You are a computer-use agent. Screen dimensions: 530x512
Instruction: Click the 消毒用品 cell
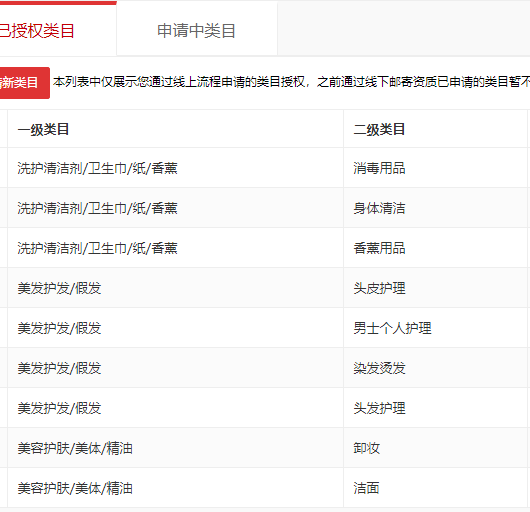pos(379,168)
